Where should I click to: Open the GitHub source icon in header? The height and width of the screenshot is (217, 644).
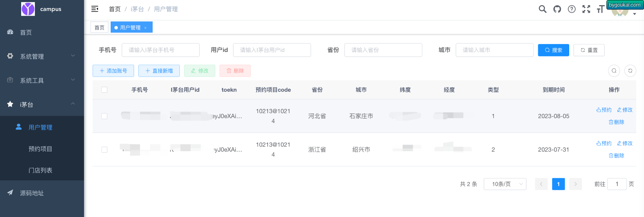point(557,9)
